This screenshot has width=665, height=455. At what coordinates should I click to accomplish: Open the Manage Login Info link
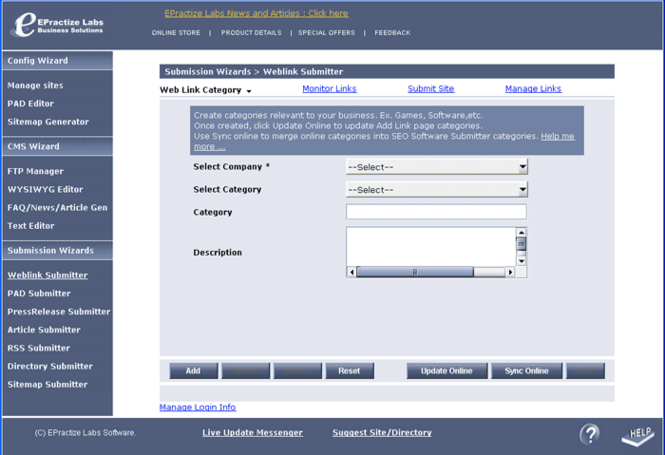(198, 407)
